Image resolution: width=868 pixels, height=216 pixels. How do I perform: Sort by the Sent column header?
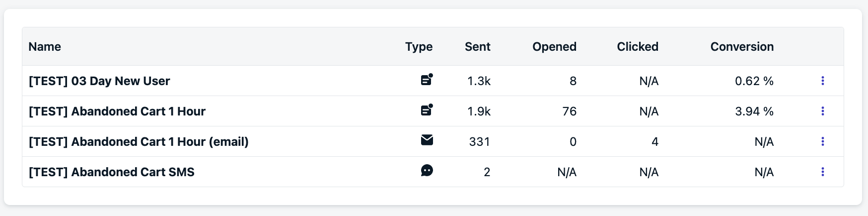[x=478, y=47]
